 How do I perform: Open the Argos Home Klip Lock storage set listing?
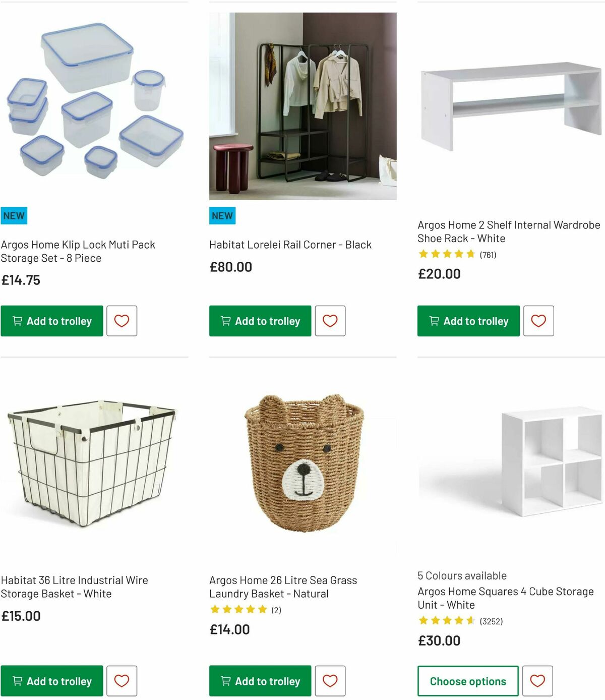pyautogui.click(x=79, y=251)
